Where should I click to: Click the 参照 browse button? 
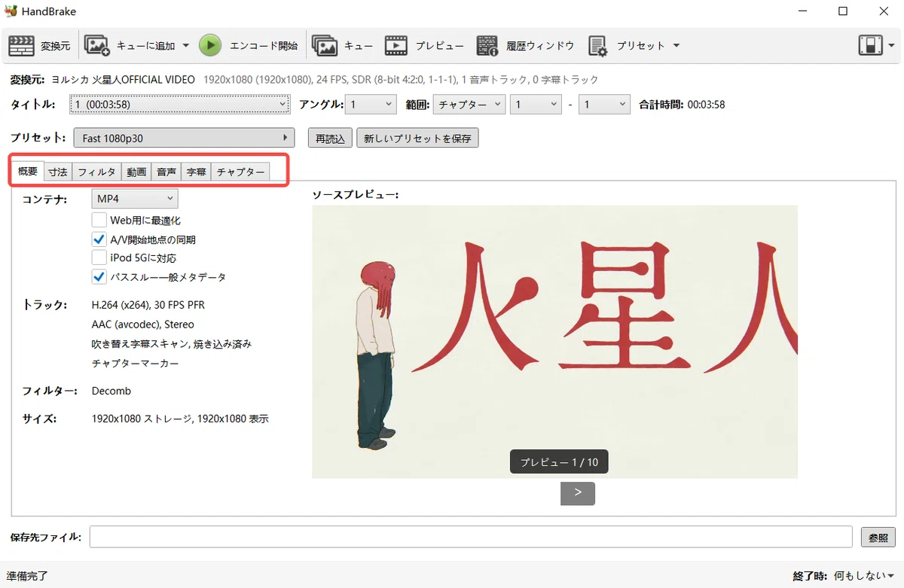pos(878,538)
